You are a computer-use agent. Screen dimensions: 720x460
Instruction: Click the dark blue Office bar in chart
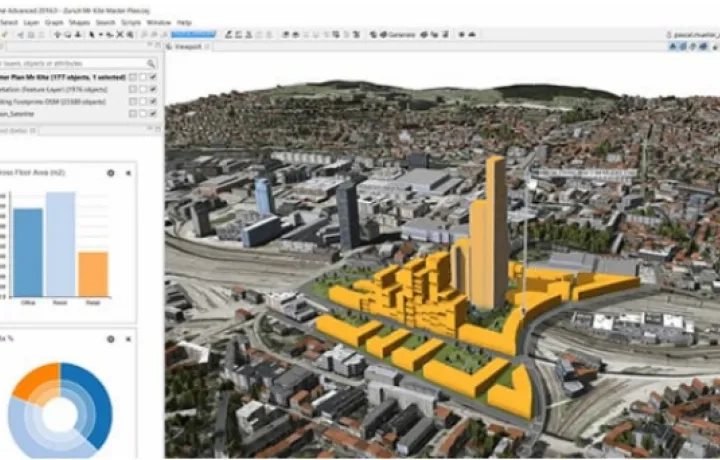28,252
